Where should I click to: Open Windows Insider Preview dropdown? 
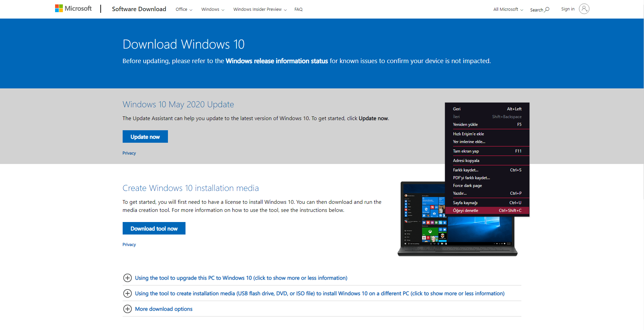[x=260, y=9]
